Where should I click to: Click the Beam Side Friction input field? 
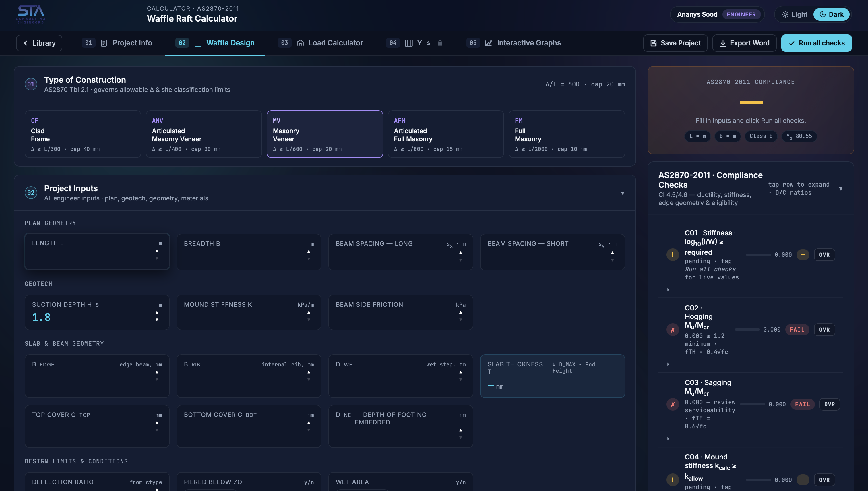click(x=400, y=313)
